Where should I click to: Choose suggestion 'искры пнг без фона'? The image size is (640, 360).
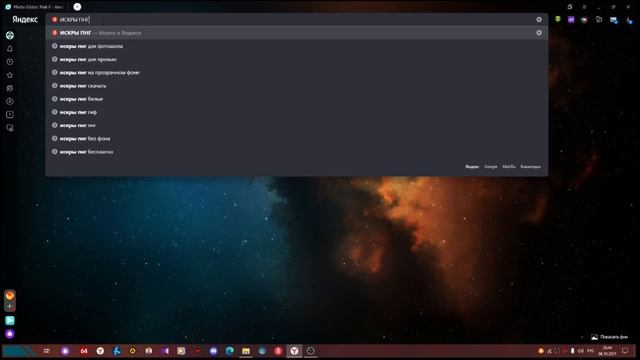297,138
